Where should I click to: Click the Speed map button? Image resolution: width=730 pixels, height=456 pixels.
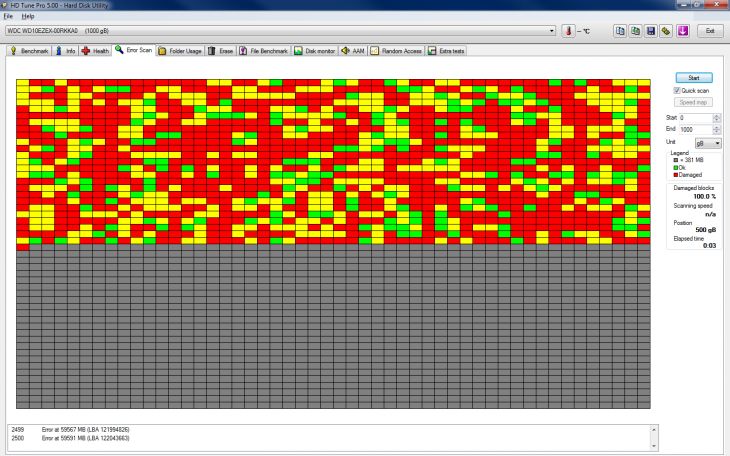(693, 102)
